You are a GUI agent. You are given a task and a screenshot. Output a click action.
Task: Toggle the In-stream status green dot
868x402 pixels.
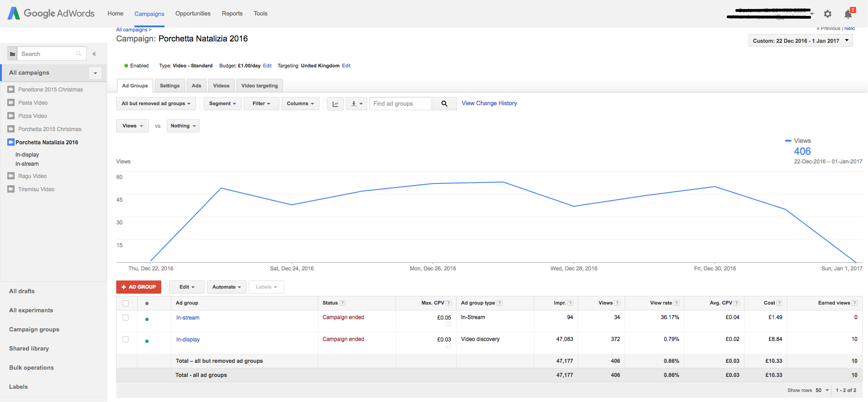click(x=147, y=319)
